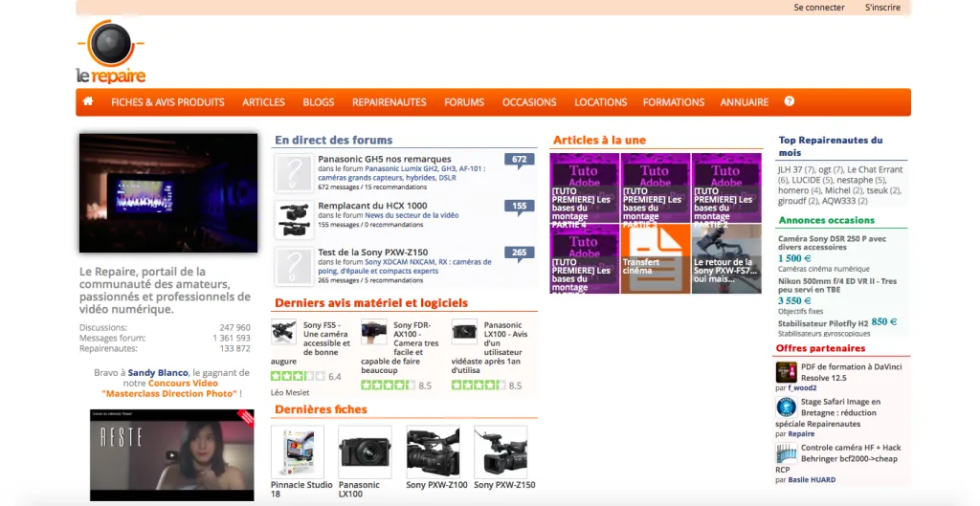Open Tuto Premiere PARTIE 4 tile

tap(585, 188)
